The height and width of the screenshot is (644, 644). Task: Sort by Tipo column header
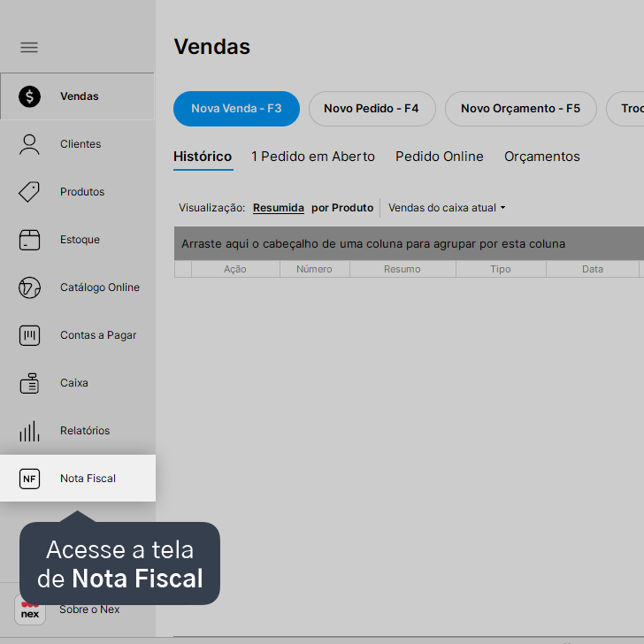point(501,270)
